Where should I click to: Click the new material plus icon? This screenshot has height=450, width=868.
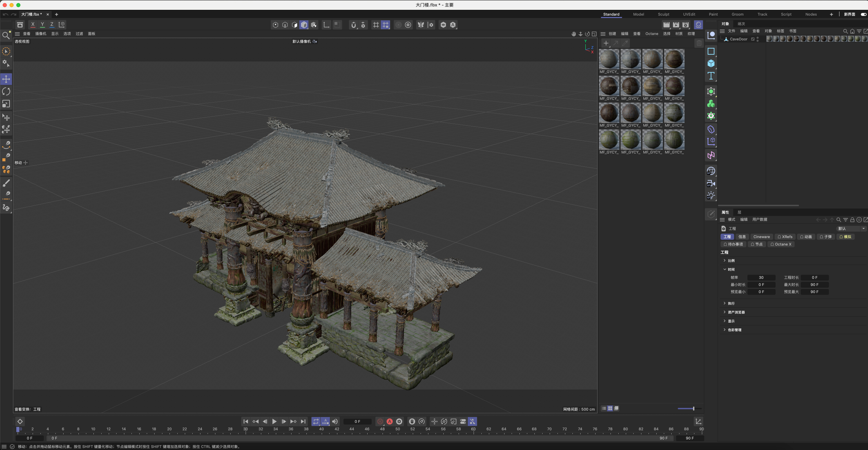pos(606,43)
